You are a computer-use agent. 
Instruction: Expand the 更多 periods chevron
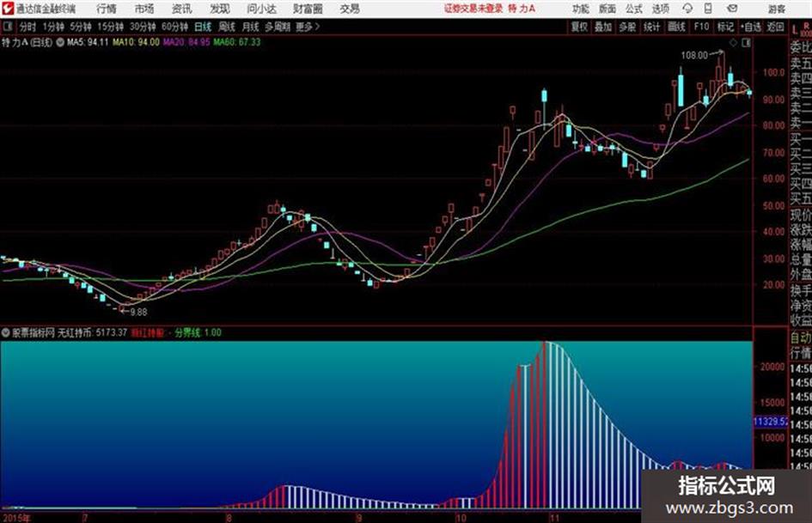[317, 27]
